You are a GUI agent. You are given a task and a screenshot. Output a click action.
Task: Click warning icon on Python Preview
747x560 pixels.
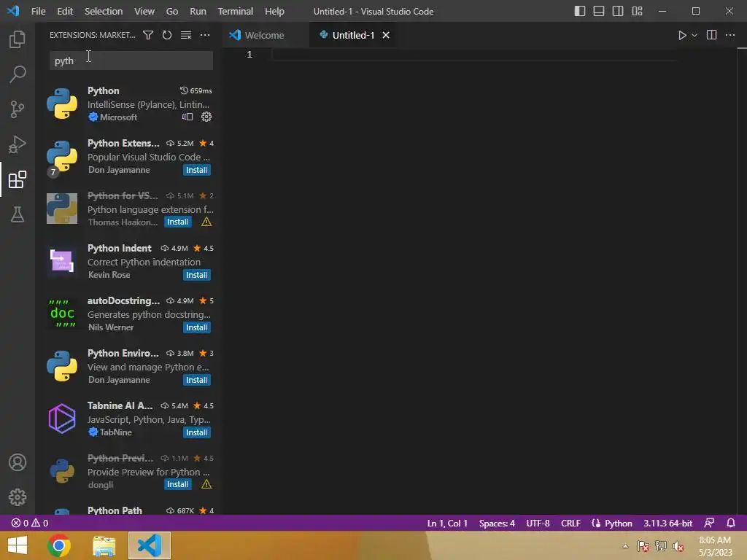coord(206,484)
